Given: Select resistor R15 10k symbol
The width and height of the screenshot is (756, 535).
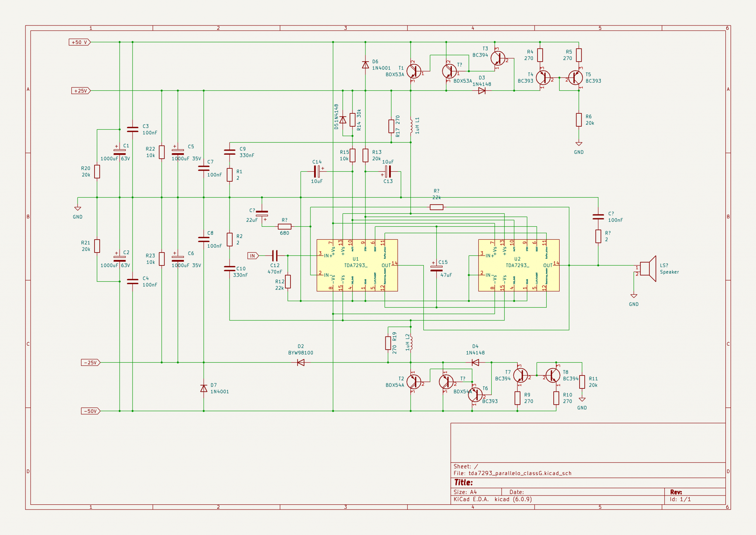Looking at the screenshot, I should click(353, 155).
